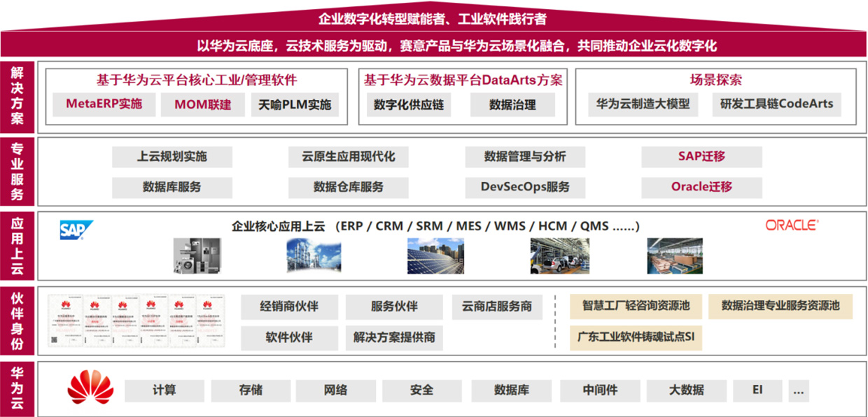Image resolution: width=868 pixels, height=417 pixels.
Task: Expand the '...' box in 华为云 row
Action: click(x=798, y=390)
